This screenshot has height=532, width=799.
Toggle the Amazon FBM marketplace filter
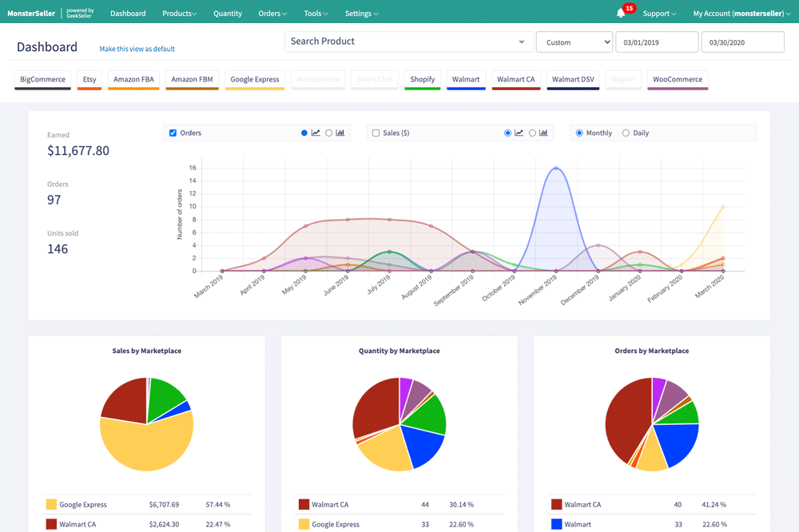pyautogui.click(x=192, y=80)
